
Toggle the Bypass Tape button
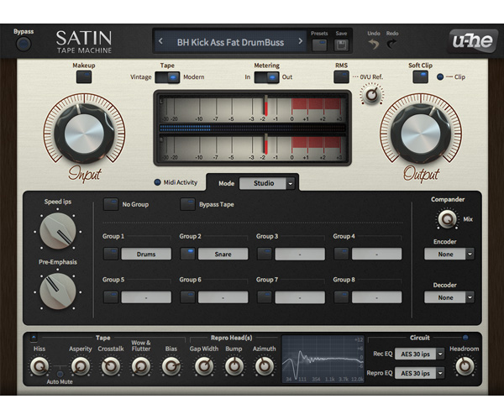pos(187,204)
